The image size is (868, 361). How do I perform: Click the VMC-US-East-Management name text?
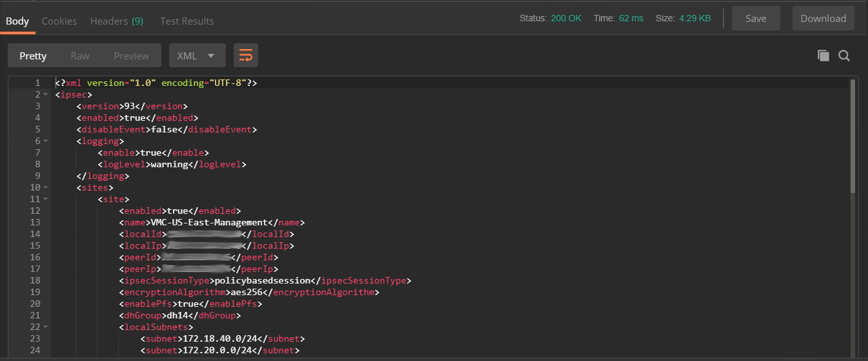tap(214, 223)
